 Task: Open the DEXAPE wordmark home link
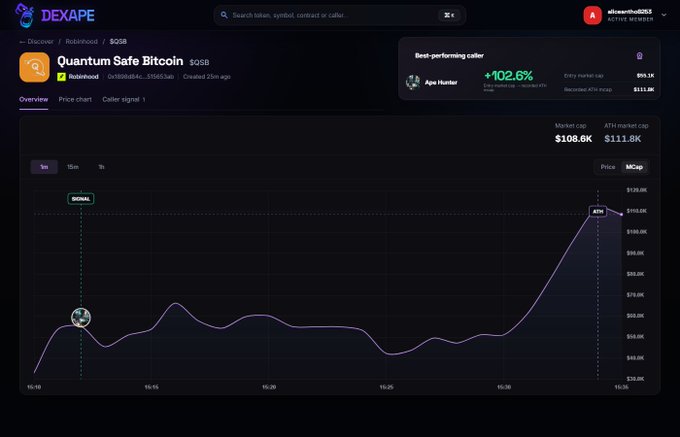(68, 16)
